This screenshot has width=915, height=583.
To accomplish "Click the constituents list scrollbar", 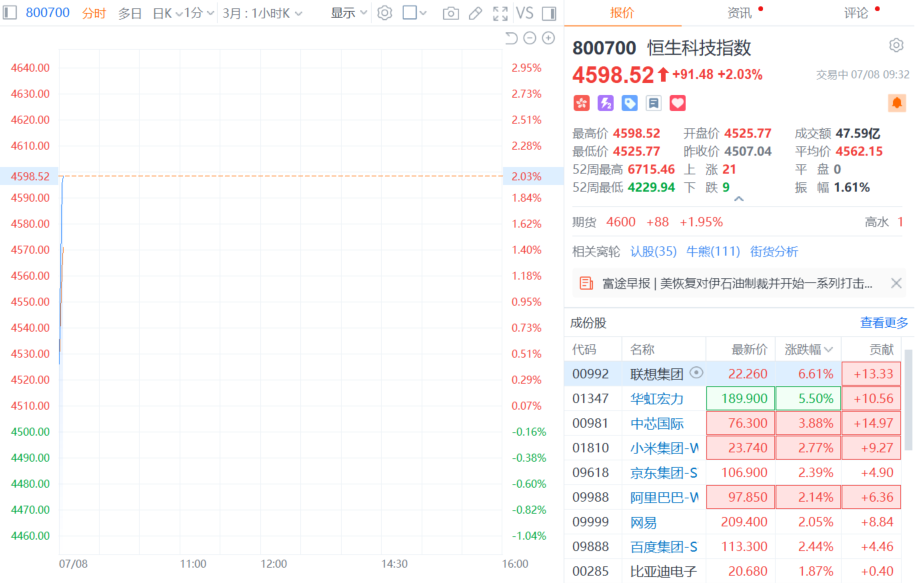I will tap(909, 400).
